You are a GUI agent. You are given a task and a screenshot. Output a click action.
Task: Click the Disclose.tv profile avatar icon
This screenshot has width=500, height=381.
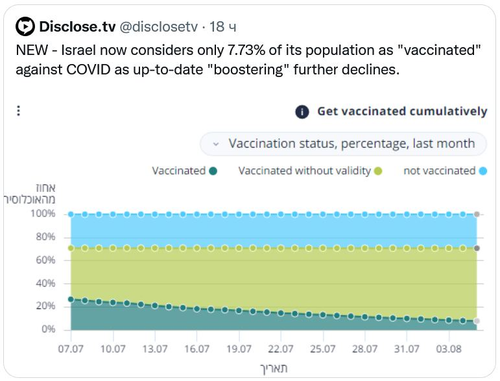coord(25,26)
